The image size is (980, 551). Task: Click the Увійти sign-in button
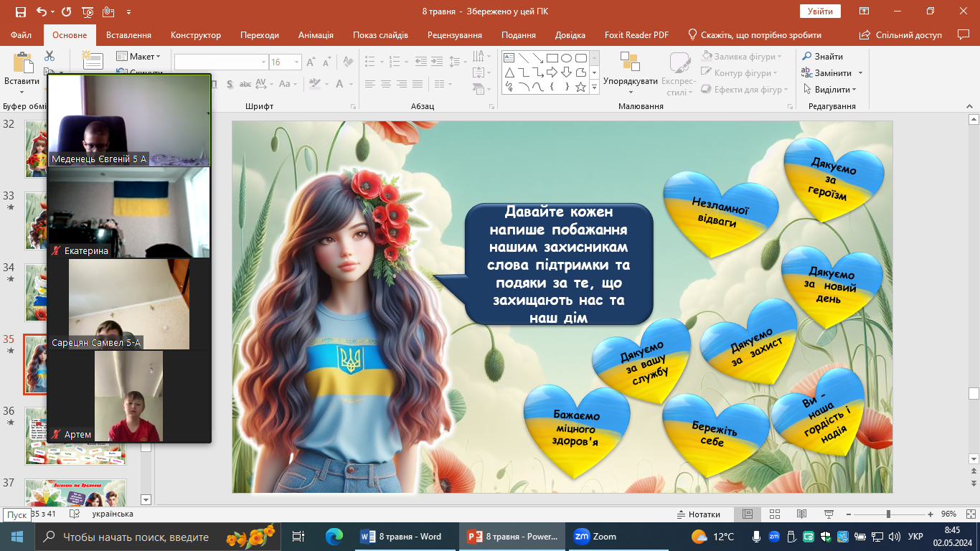[x=819, y=11]
